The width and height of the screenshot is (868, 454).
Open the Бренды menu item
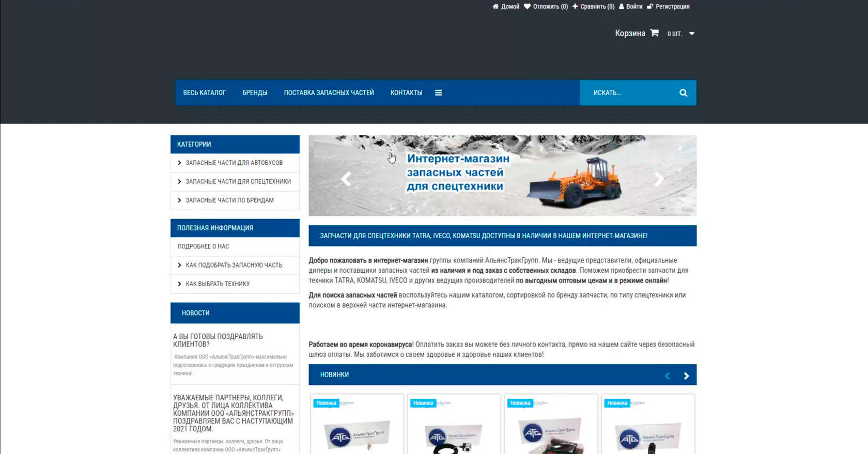coord(255,93)
